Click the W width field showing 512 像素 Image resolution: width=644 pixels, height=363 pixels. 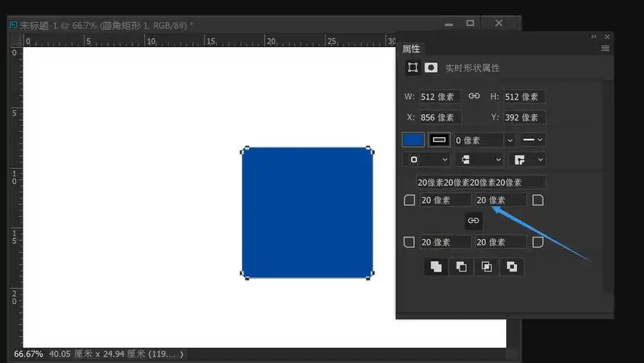coord(440,97)
